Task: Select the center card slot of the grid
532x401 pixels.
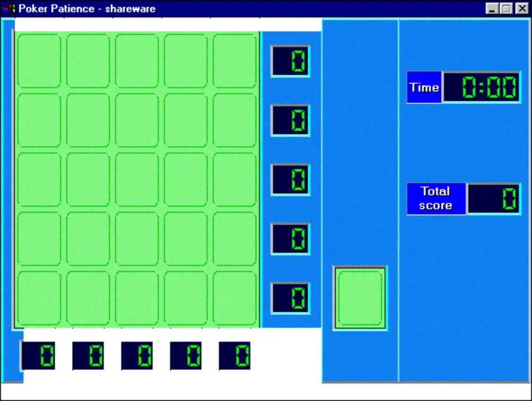Action: pos(137,180)
